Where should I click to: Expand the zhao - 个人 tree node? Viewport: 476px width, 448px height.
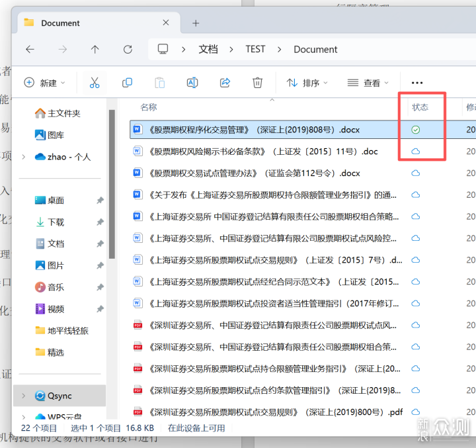[24, 157]
